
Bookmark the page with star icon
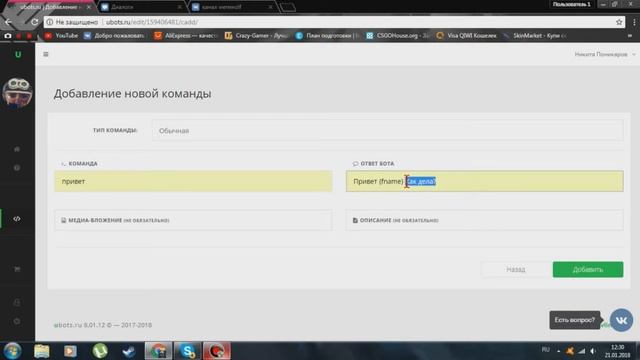(619, 22)
